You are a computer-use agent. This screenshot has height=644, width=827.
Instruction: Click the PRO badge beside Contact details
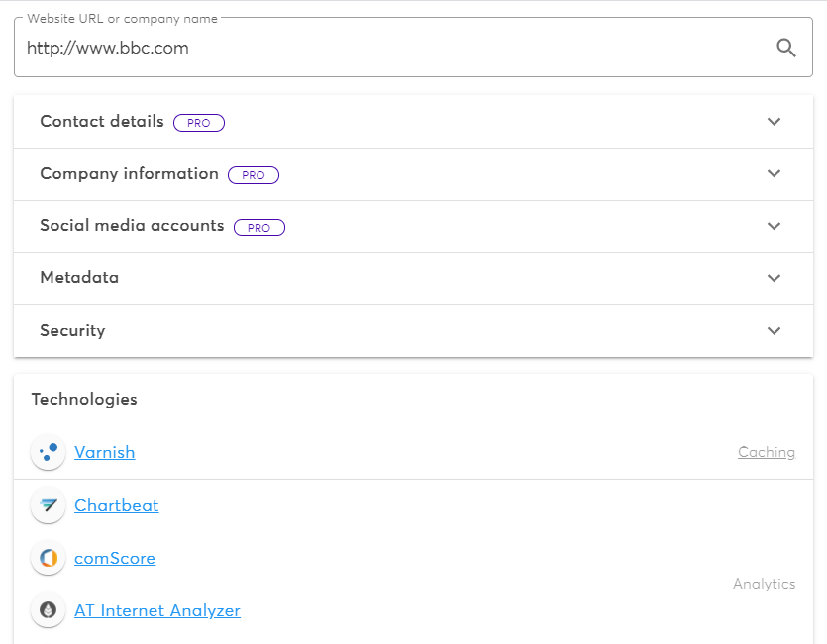(x=198, y=122)
